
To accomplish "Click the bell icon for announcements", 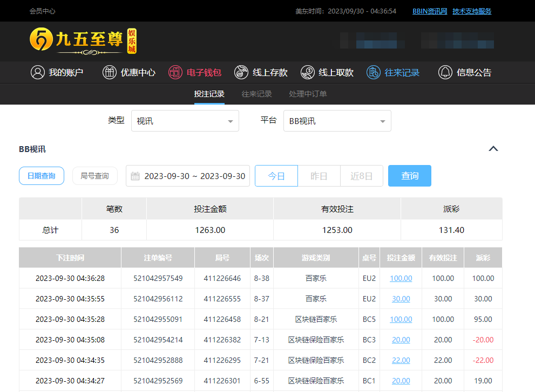I will 445,72.
